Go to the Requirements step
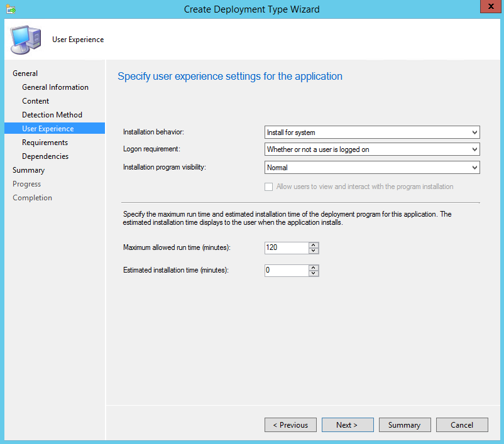This screenshot has width=504, height=444. [45, 143]
